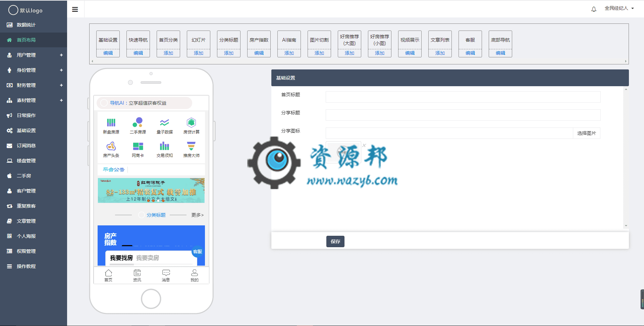
Task: Click into the 分享标题 input field
Action: tap(463, 115)
